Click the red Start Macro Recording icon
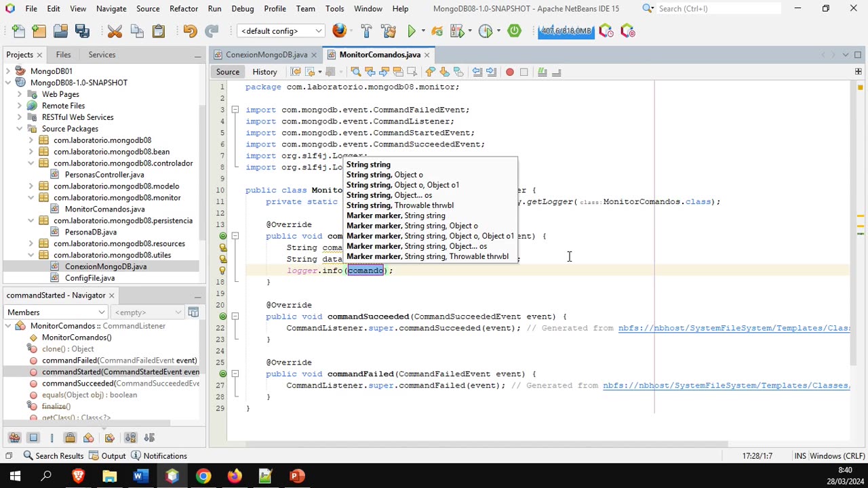The width and height of the screenshot is (868, 488). (510, 72)
